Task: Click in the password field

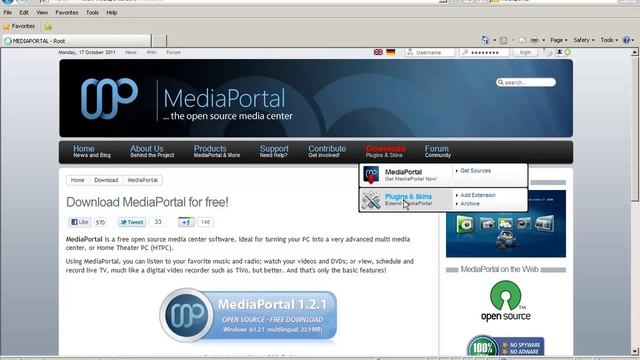Action: [x=484, y=52]
